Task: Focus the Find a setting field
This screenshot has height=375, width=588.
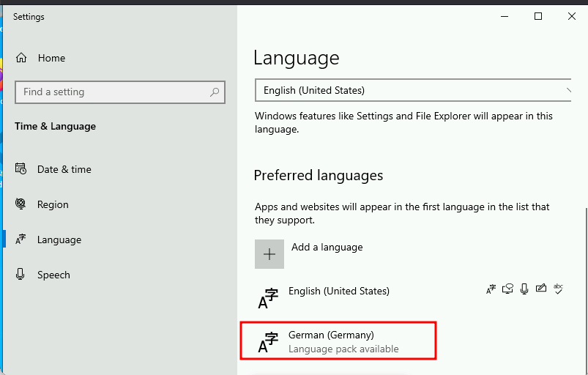Action: [120, 92]
